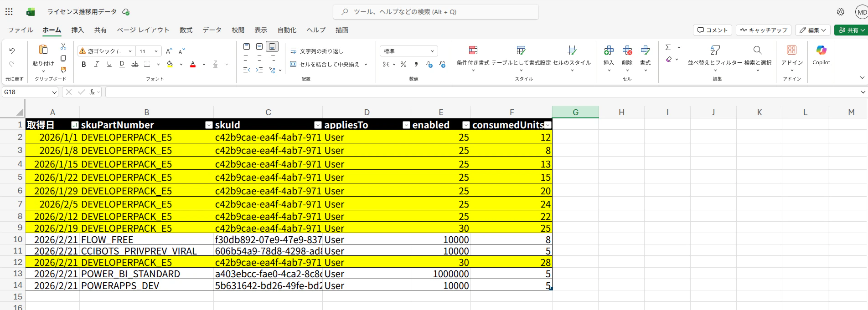Toggle Strikethrough formatting
The height and width of the screenshot is (310, 868).
(x=135, y=65)
